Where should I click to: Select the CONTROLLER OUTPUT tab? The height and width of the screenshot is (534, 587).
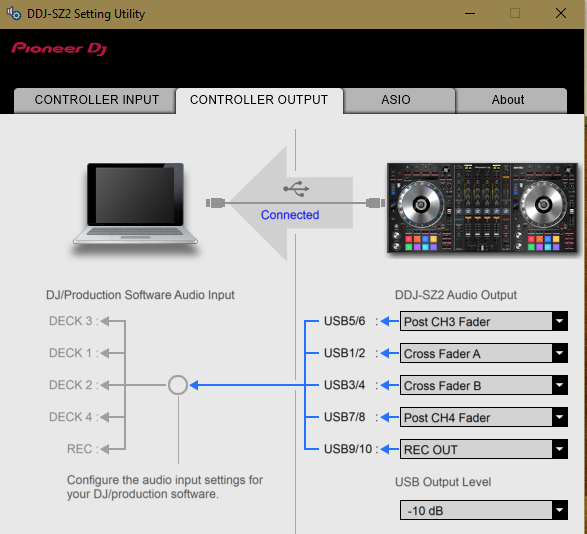[259, 100]
